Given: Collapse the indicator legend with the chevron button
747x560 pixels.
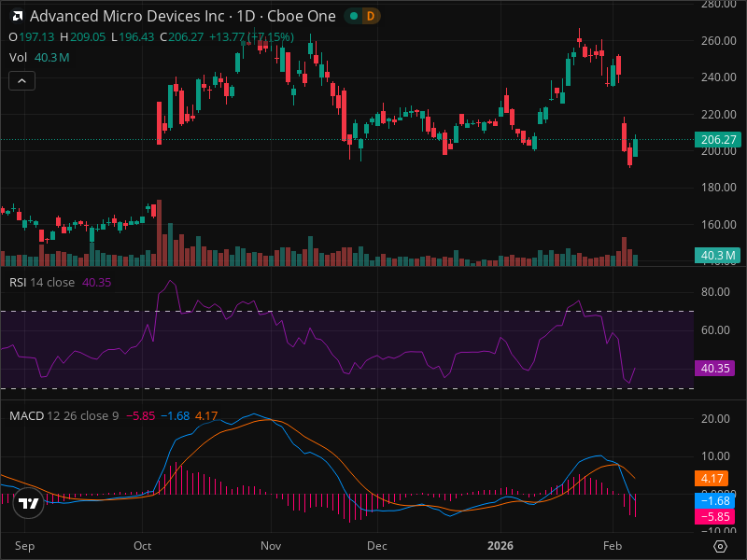Looking at the screenshot, I should coord(21,81).
